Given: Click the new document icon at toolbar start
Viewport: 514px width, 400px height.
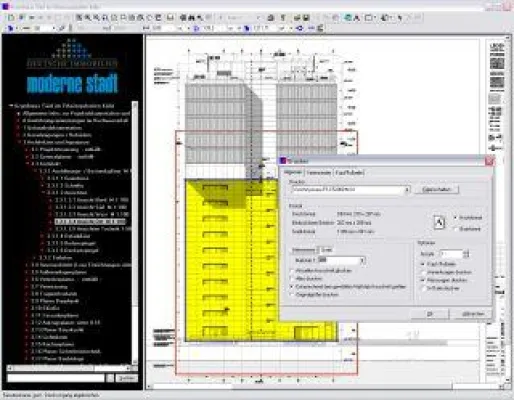Looking at the screenshot, I should click(x=11, y=18).
